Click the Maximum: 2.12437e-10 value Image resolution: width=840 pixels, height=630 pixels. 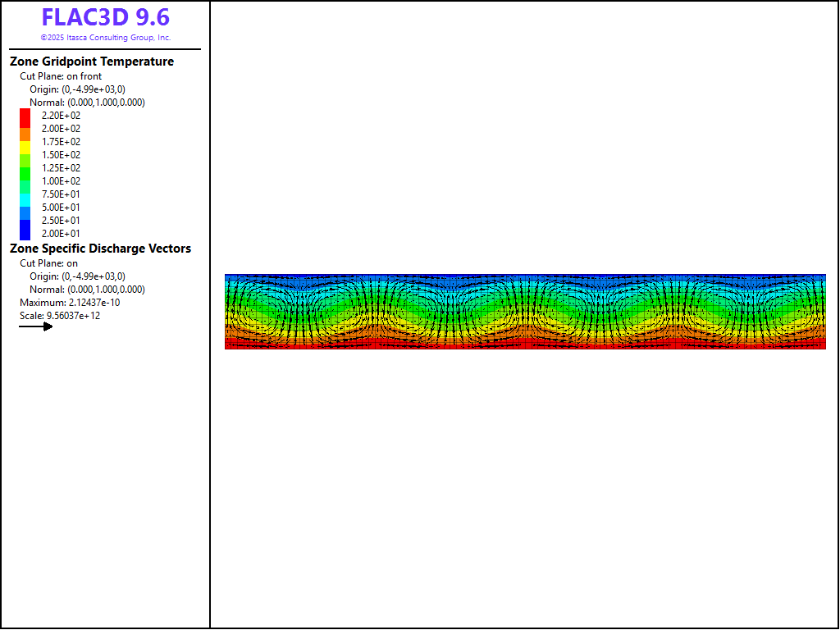tap(70, 303)
